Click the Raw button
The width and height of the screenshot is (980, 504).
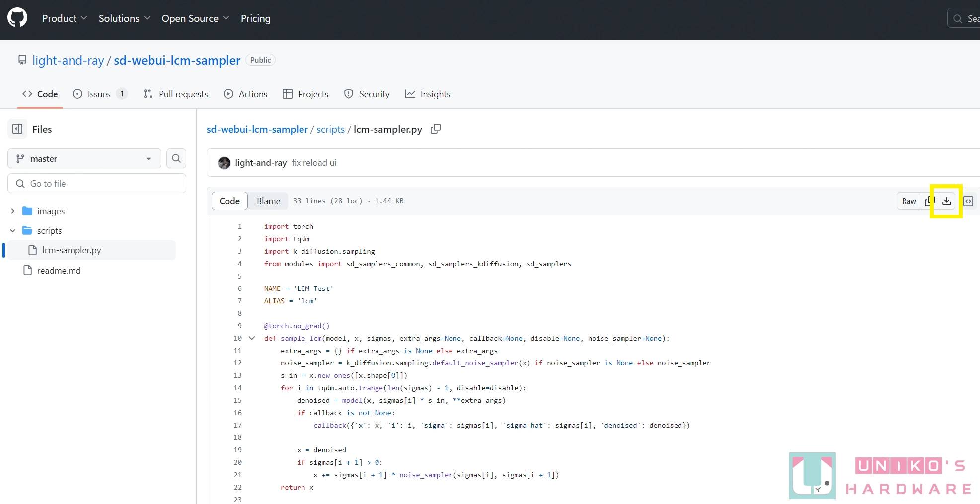(x=908, y=201)
